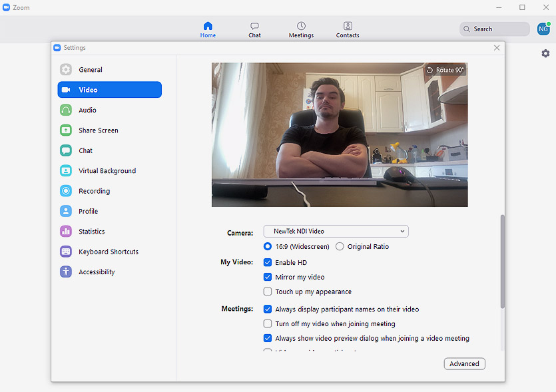Rotate the camera preview 90°
This screenshot has width=556, height=392.
tap(445, 70)
